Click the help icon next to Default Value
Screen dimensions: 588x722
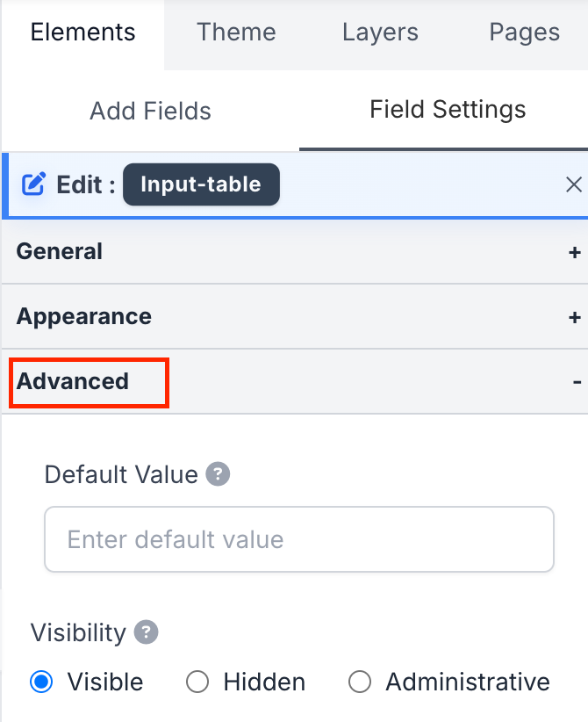(218, 475)
